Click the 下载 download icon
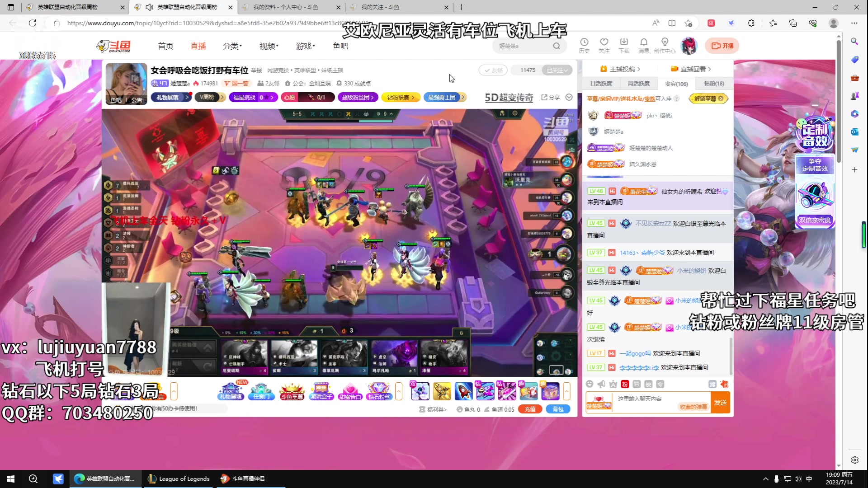Image resolution: width=868 pixels, height=488 pixels. (x=624, y=45)
